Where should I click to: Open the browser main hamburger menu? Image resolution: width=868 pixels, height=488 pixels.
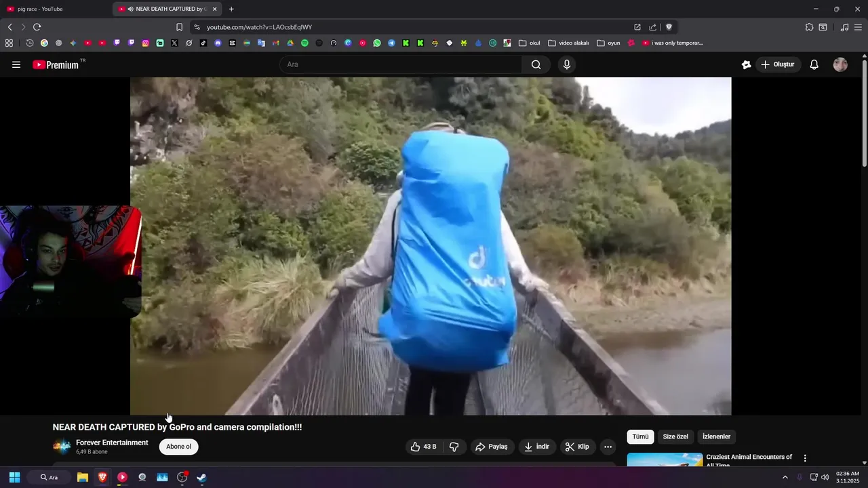[858, 27]
